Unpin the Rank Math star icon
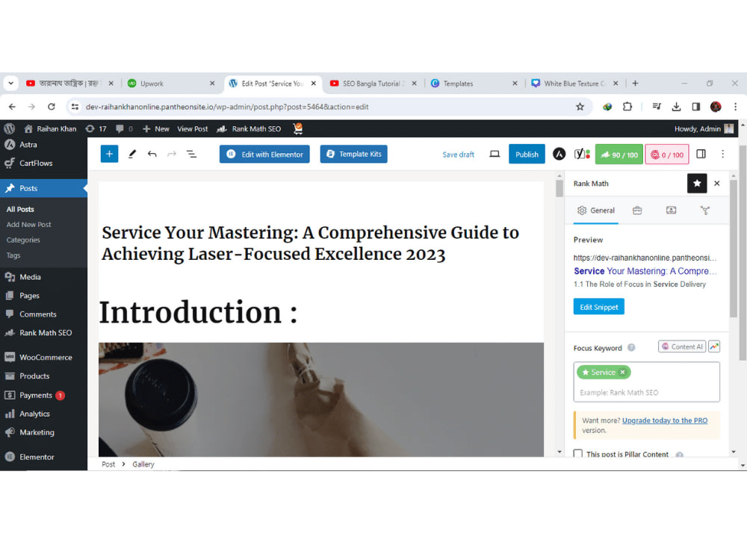Image resolution: width=747 pixels, height=560 pixels. click(696, 184)
